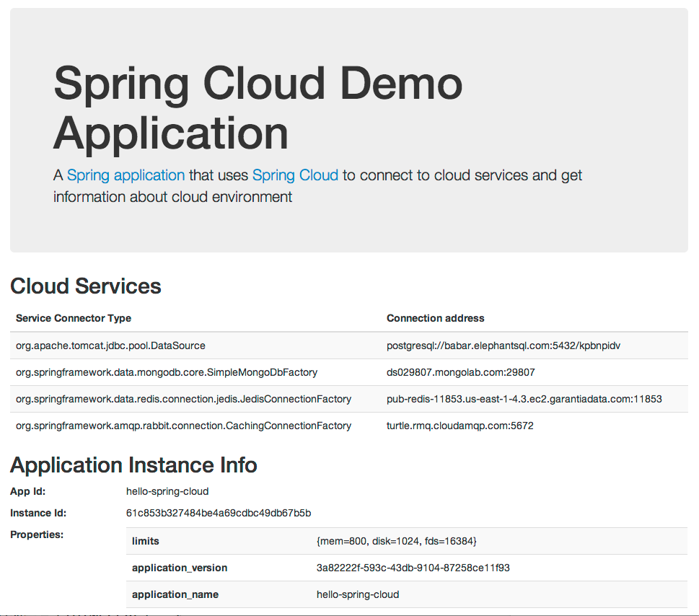This screenshot has width=699, height=616.
Task: Click the application_name property name
Action: coord(175,594)
